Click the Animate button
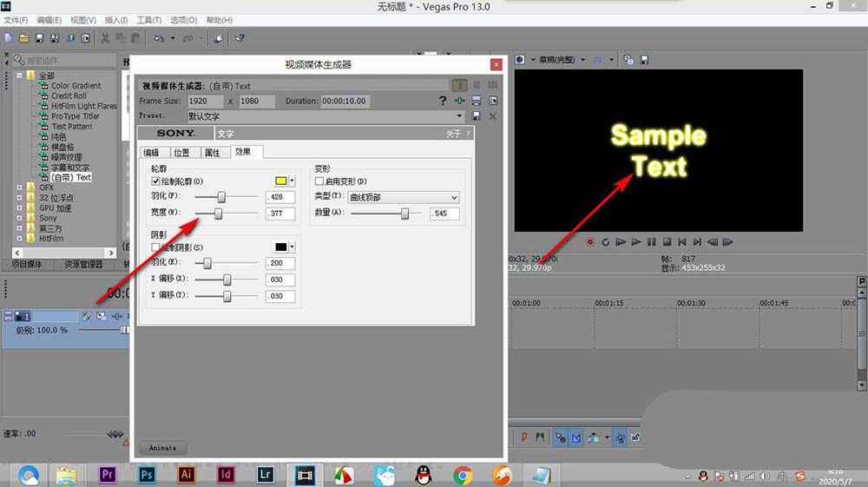 163,448
